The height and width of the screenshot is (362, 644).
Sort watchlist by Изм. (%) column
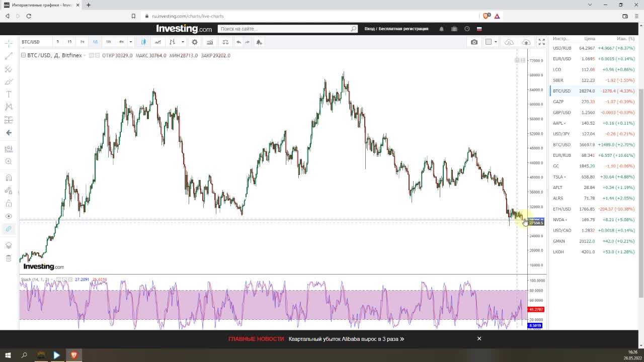pos(625,39)
